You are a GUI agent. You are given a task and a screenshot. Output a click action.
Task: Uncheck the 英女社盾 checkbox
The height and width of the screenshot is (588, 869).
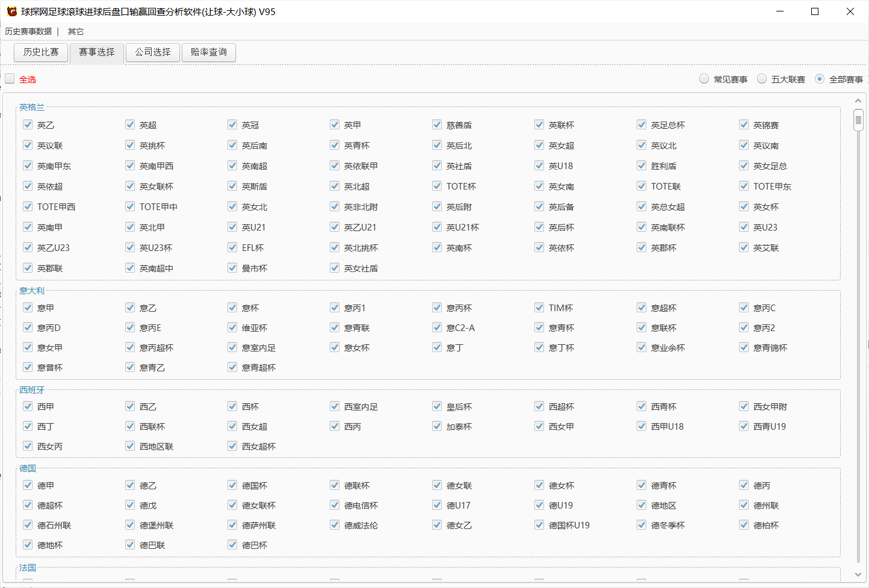click(335, 268)
